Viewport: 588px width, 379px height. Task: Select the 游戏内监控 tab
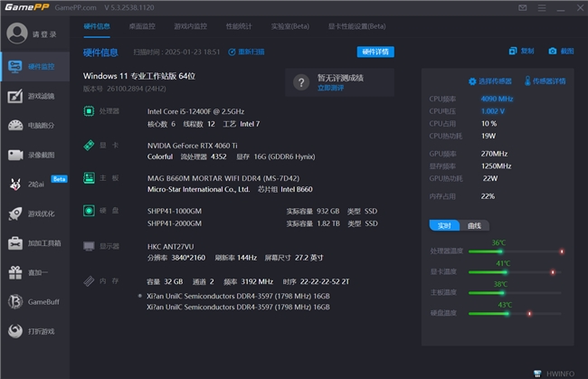click(x=191, y=26)
